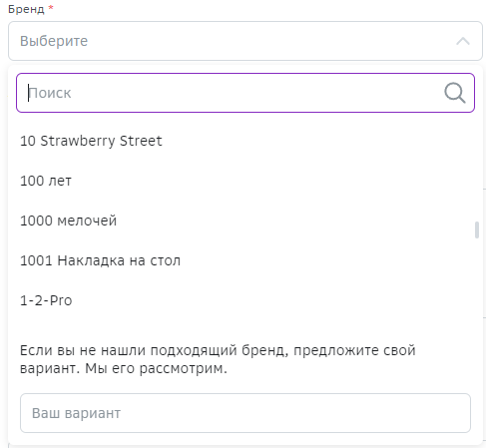Focus the Поиск search field
This screenshot has height=448, width=486.
coord(245,93)
